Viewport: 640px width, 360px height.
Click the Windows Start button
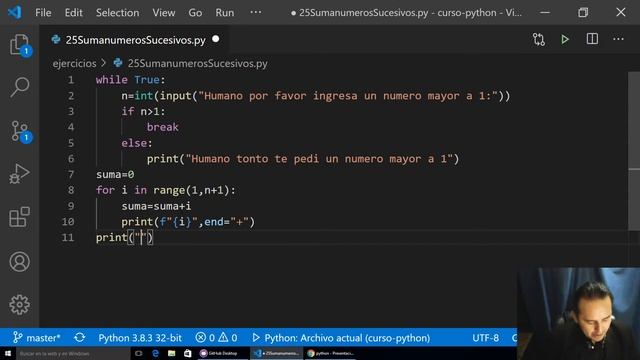point(7,353)
